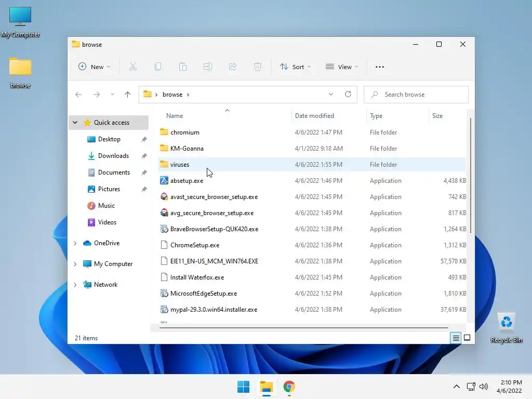532x399 pixels.
Task: Click the Paste clipboard icon
Action: point(183,67)
